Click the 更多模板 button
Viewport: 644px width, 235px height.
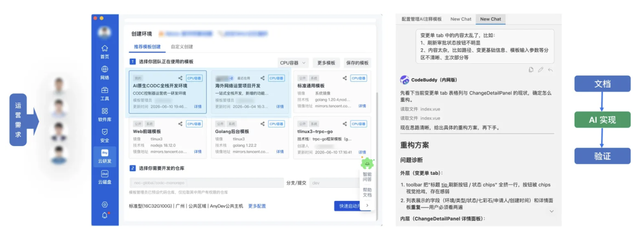click(x=326, y=63)
